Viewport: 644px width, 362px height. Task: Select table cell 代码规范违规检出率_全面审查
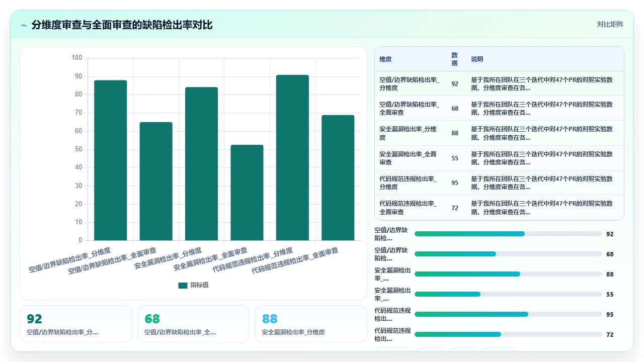point(409,207)
